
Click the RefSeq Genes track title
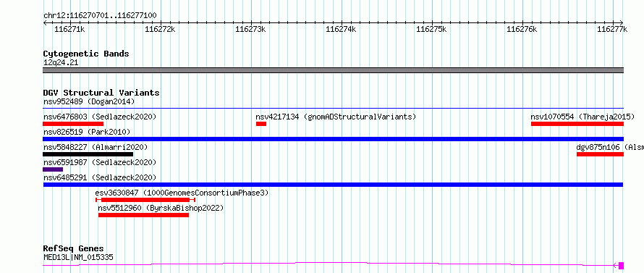(73, 249)
